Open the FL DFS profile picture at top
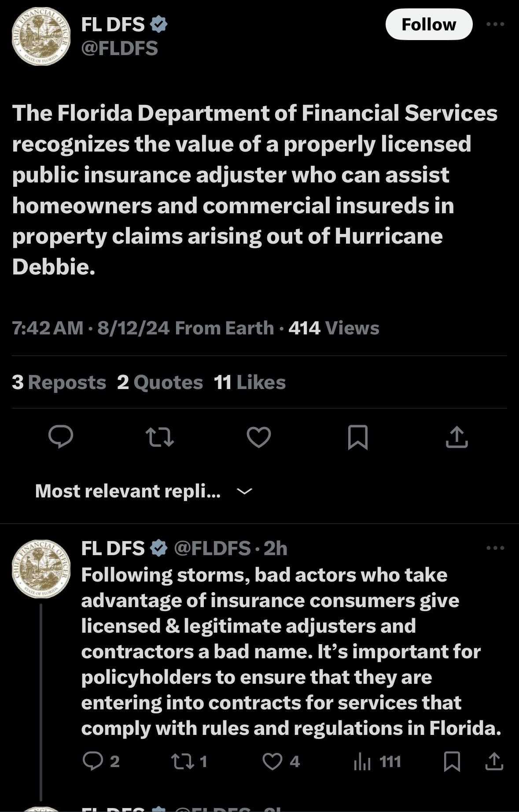The width and height of the screenshot is (519, 812). point(41,37)
